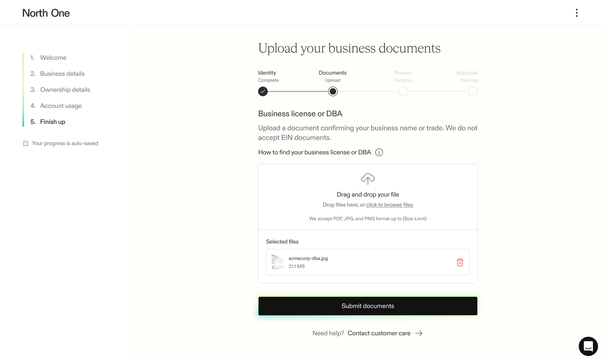
Task: Click the info icon beside business license help
Action: coord(379,152)
